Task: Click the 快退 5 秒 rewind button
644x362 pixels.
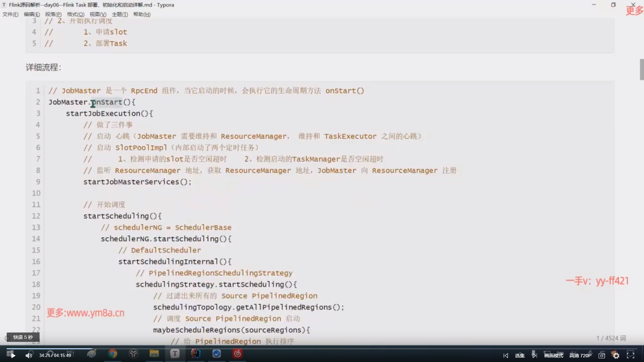Action: tap(23, 337)
